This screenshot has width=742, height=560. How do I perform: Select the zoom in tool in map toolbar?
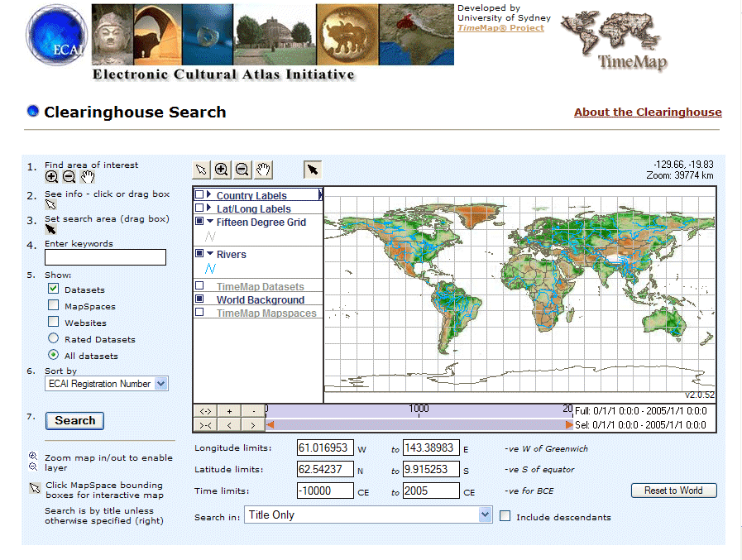(221, 170)
